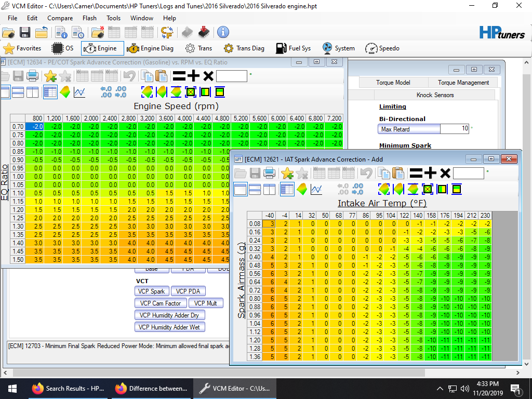
Task: Save the tune file from the main toolbar
Action: (x=25, y=32)
